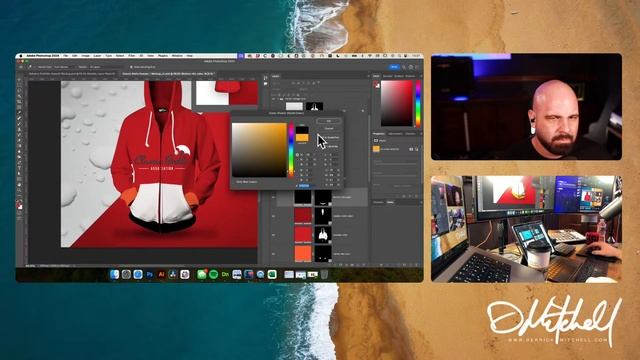The height and width of the screenshot is (360, 640).
Task: Select the Pen tool
Action: (x=19, y=162)
